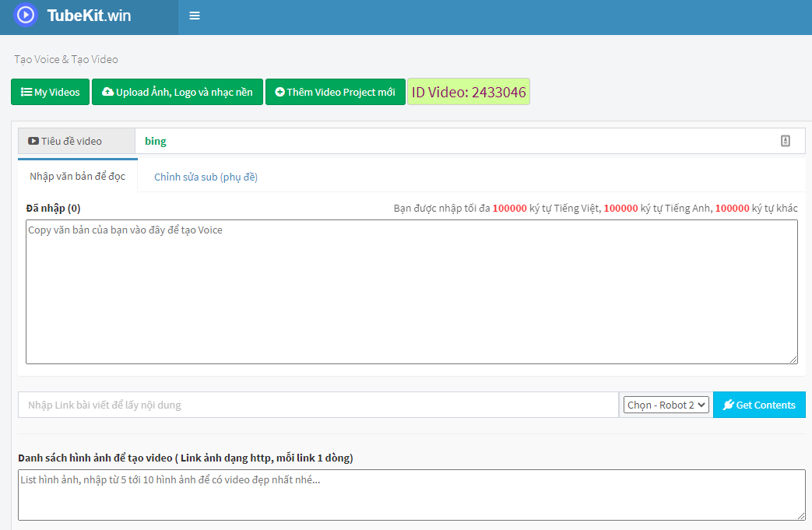The width and height of the screenshot is (812, 530).
Task: Click Upload Ảnh, Logo và nhạc nền
Action: pos(178,92)
